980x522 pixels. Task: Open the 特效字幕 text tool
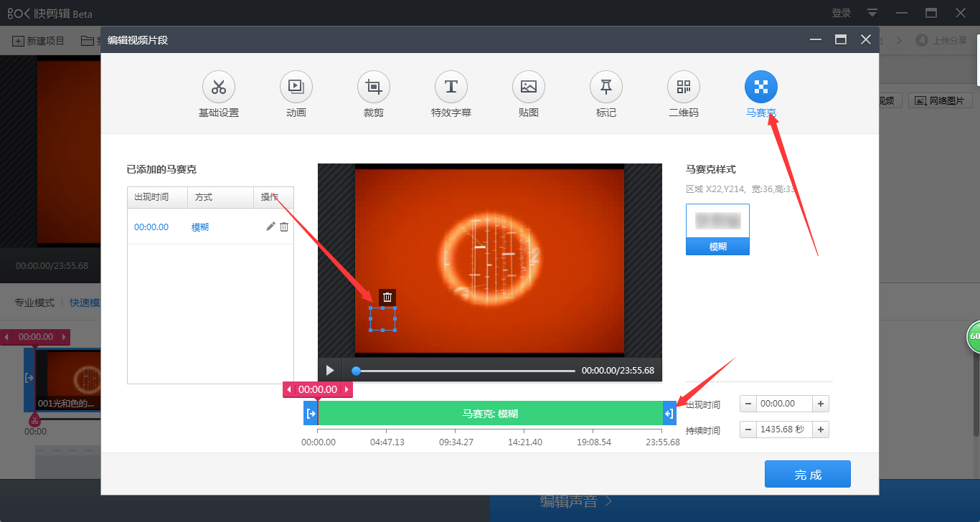(451, 87)
